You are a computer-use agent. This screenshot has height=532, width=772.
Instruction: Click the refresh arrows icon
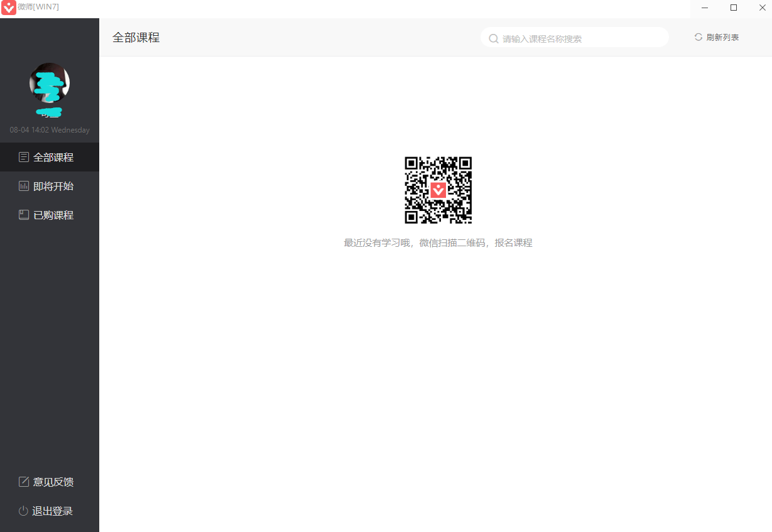[x=698, y=37]
